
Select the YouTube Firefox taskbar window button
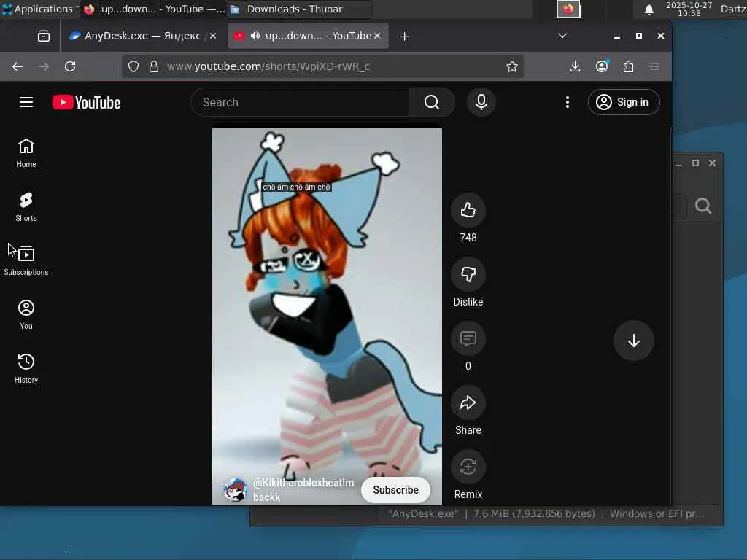[x=153, y=9]
